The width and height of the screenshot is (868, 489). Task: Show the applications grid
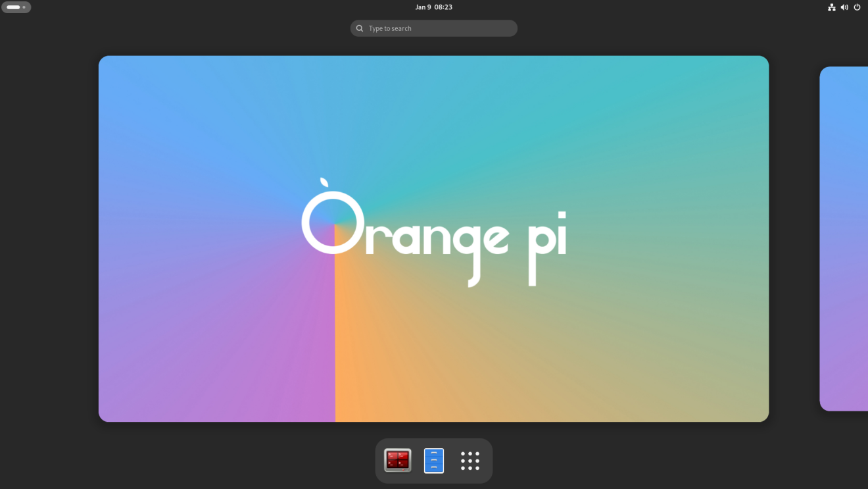470,461
